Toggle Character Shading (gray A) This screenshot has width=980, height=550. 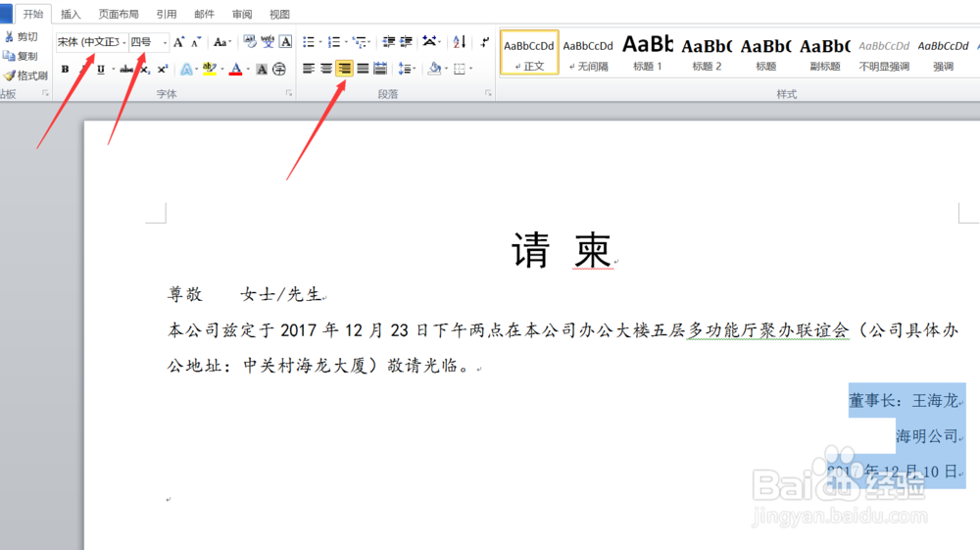point(262,69)
